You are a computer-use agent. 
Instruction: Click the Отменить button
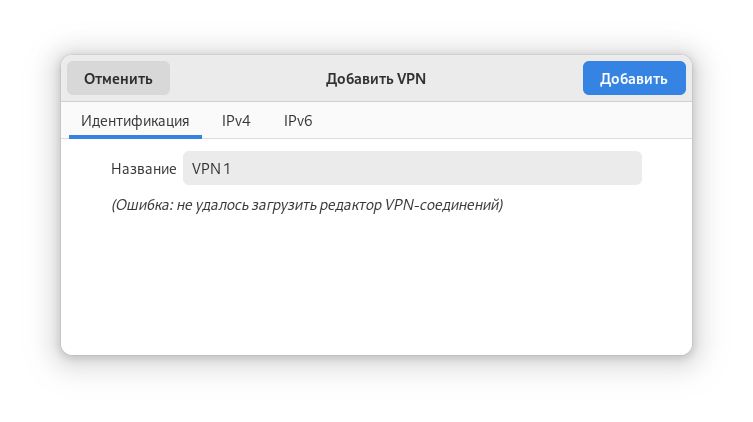118,79
